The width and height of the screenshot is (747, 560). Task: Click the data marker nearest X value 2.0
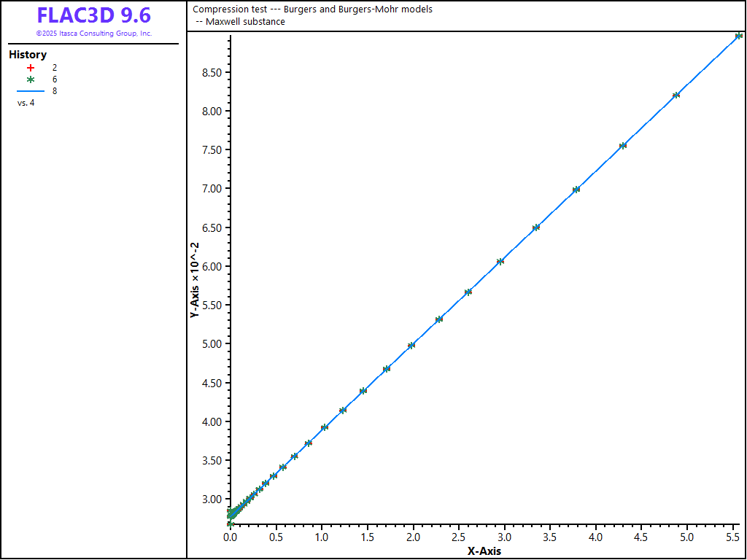coord(411,346)
